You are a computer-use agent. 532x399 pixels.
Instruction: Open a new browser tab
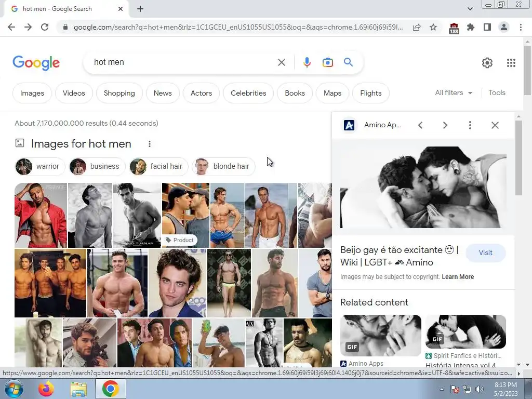point(140,9)
